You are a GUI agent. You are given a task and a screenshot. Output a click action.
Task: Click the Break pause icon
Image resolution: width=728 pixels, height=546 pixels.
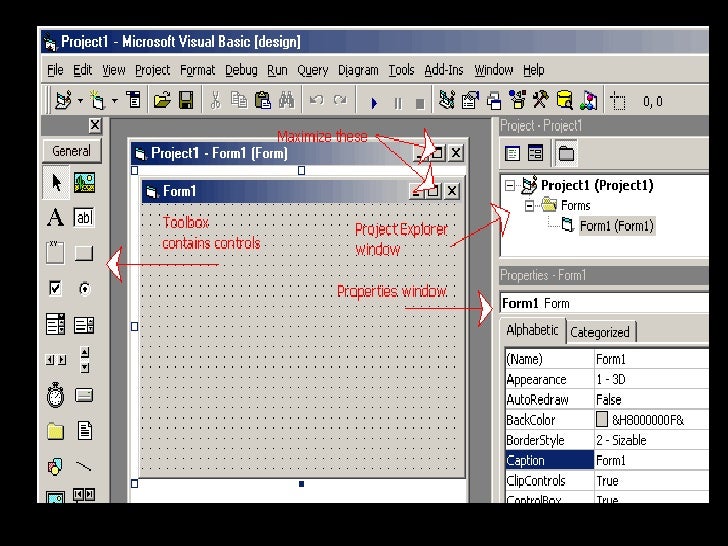(x=398, y=103)
